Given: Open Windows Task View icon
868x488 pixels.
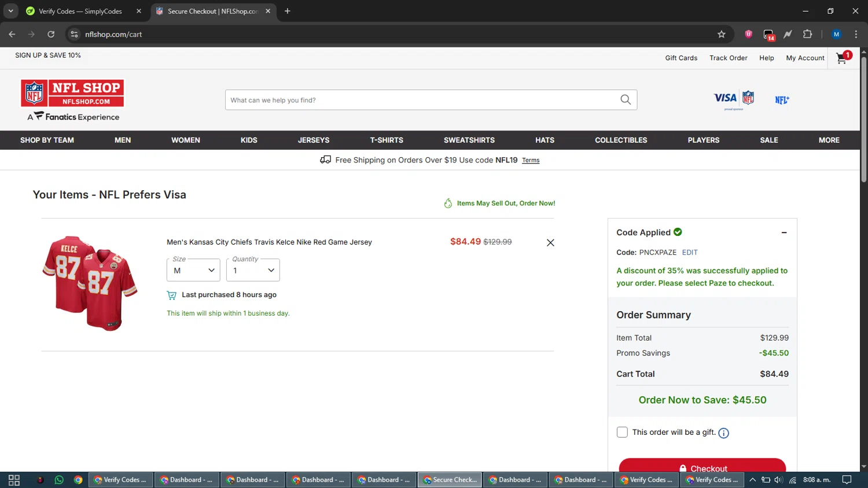Looking at the screenshot, I should pos(14,480).
